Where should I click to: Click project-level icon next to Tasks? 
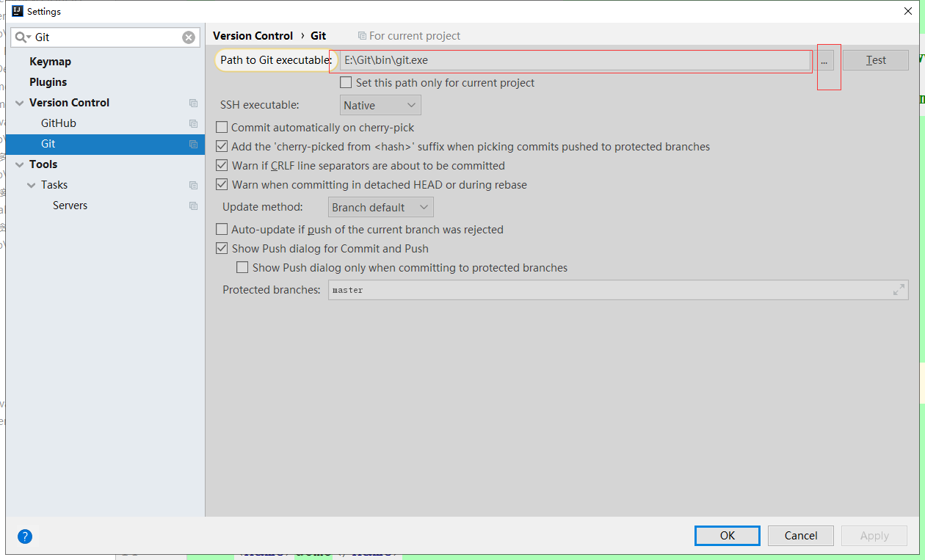tap(193, 185)
